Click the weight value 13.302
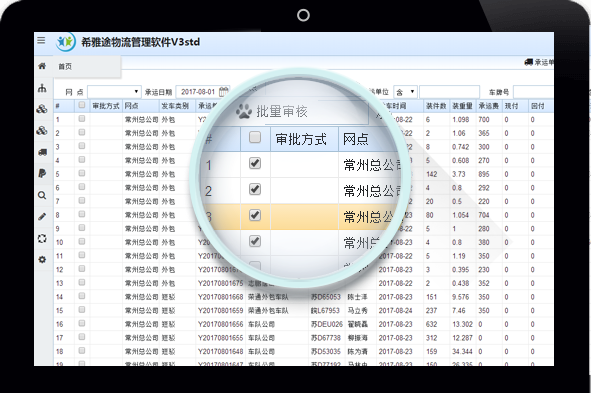The height and width of the screenshot is (393, 591). coord(462,324)
